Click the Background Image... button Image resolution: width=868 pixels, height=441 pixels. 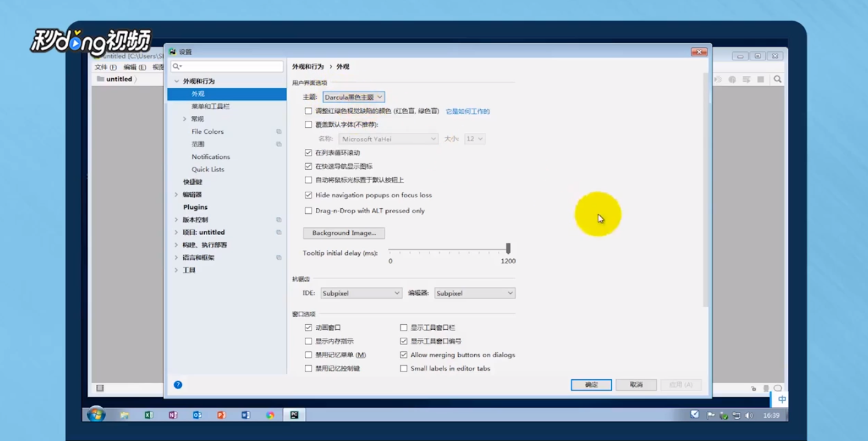tap(344, 233)
